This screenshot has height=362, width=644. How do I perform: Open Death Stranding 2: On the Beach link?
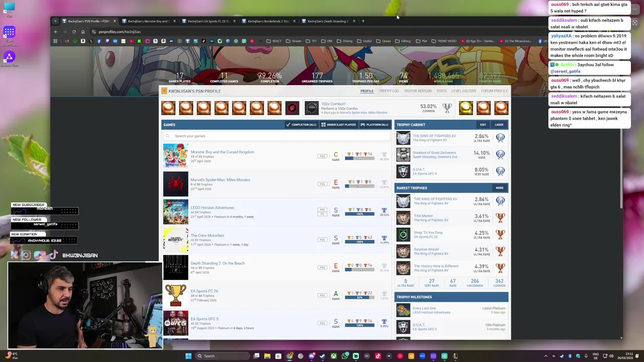click(x=218, y=263)
